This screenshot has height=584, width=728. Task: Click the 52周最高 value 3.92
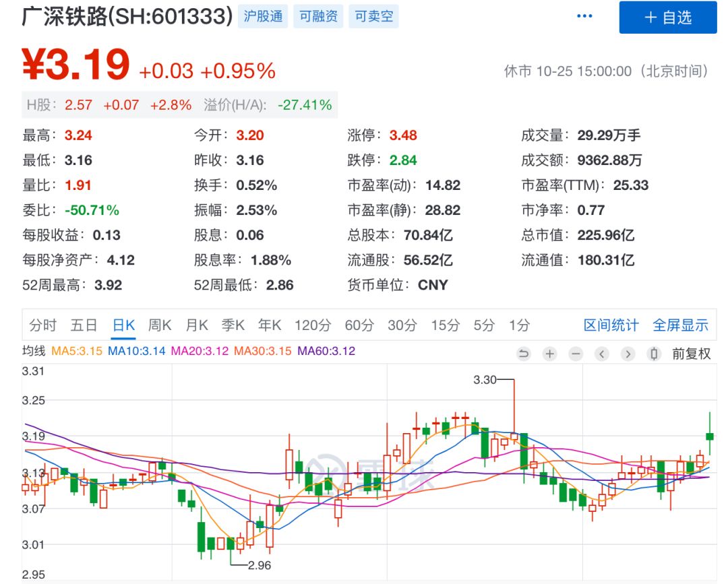[x=108, y=285]
